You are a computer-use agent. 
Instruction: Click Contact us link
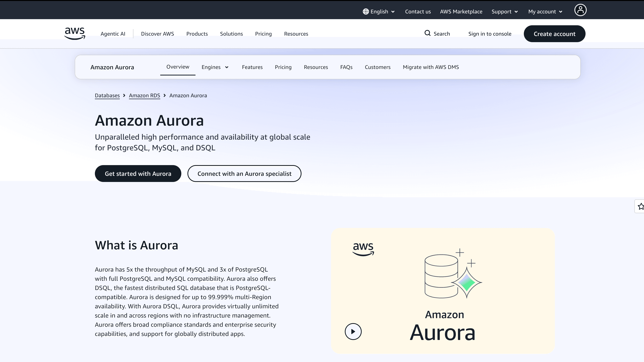point(418,12)
